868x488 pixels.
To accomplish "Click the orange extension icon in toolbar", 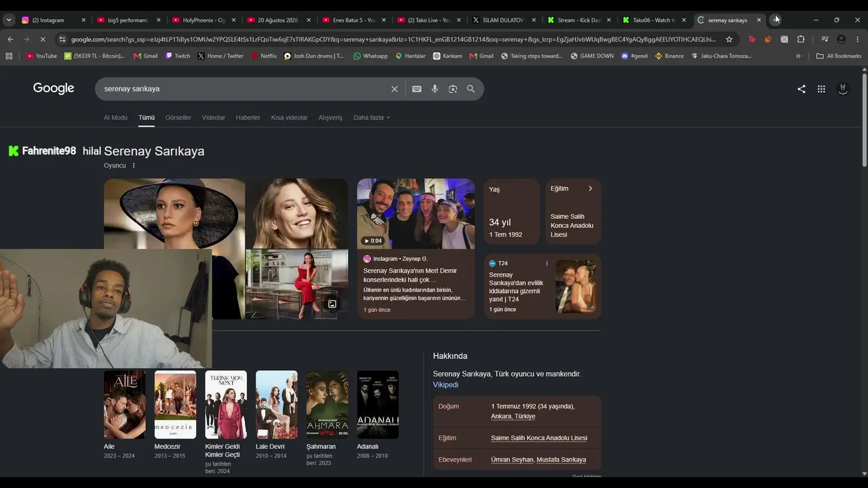I will (768, 39).
